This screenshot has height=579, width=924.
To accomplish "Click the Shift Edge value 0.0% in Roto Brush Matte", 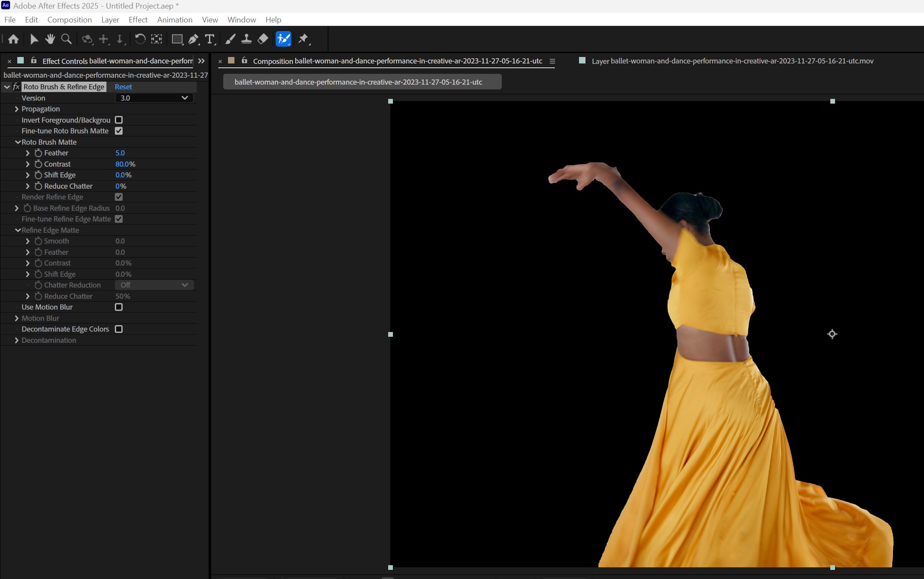I will (123, 175).
